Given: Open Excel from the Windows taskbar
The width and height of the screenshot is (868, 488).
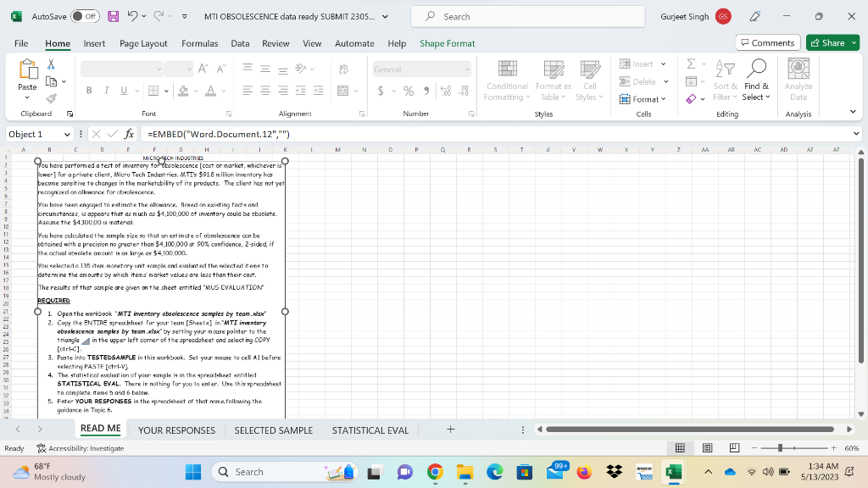Looking at the screenshot, I should click(672, 471).
